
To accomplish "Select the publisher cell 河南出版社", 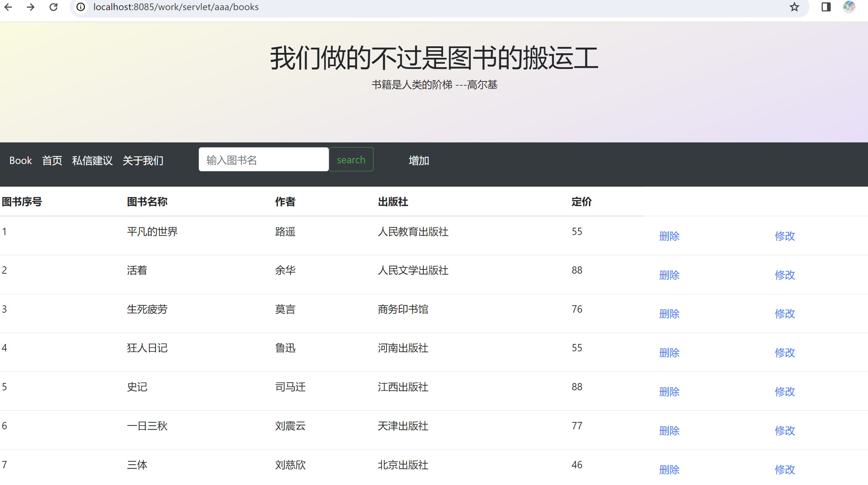I will click(x=403, y=348).
